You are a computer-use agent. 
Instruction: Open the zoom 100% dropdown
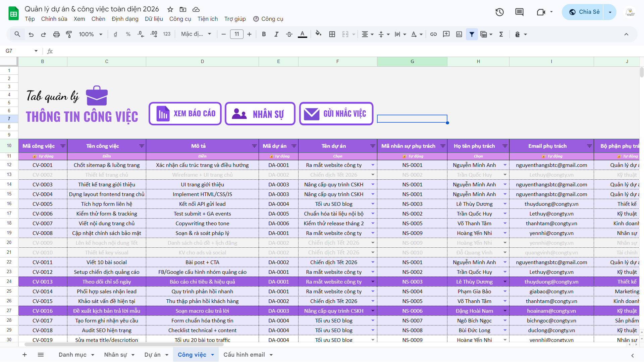click(x=91, y=34)
